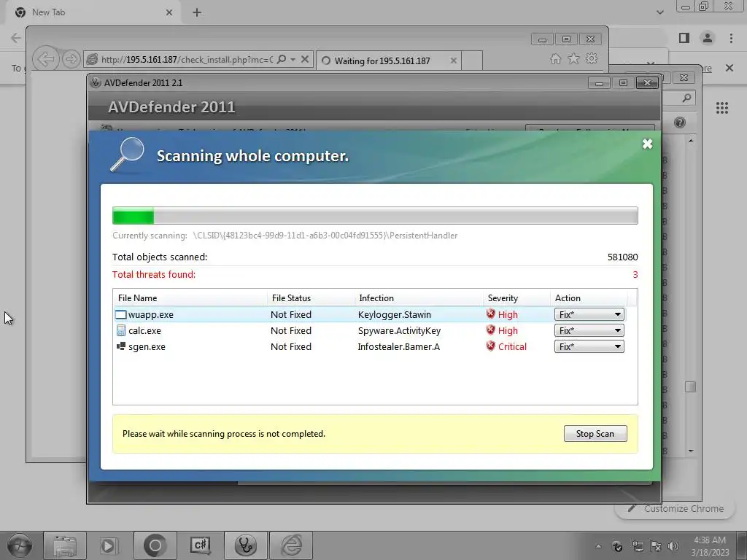Open the Windows Start button
Image resolution: width=747 pixels, height=560 pixels.
pyautogui.click(x=20, y=545)
